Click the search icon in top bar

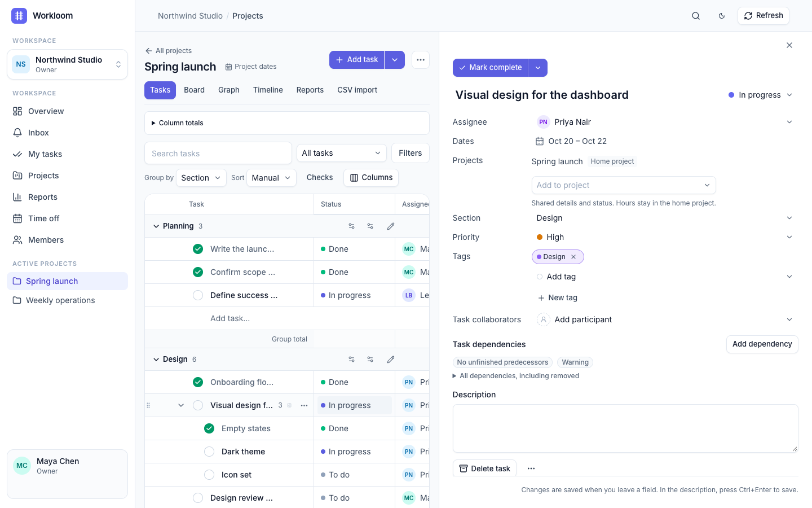click(x=696, y=16)
